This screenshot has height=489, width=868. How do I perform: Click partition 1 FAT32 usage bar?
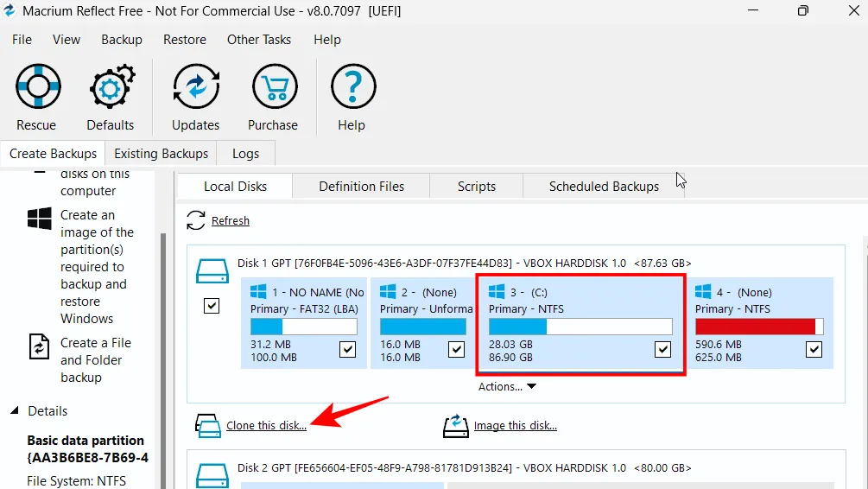(304, 327)
